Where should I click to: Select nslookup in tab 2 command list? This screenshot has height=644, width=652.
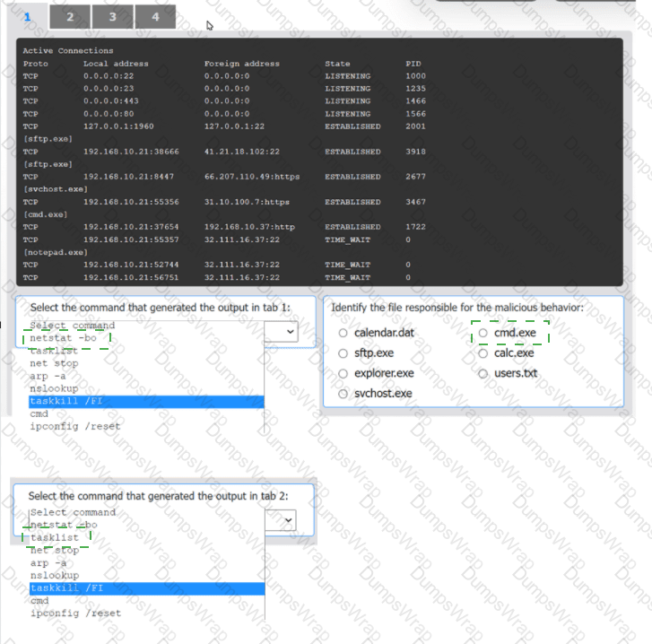[x=54, y=575]
